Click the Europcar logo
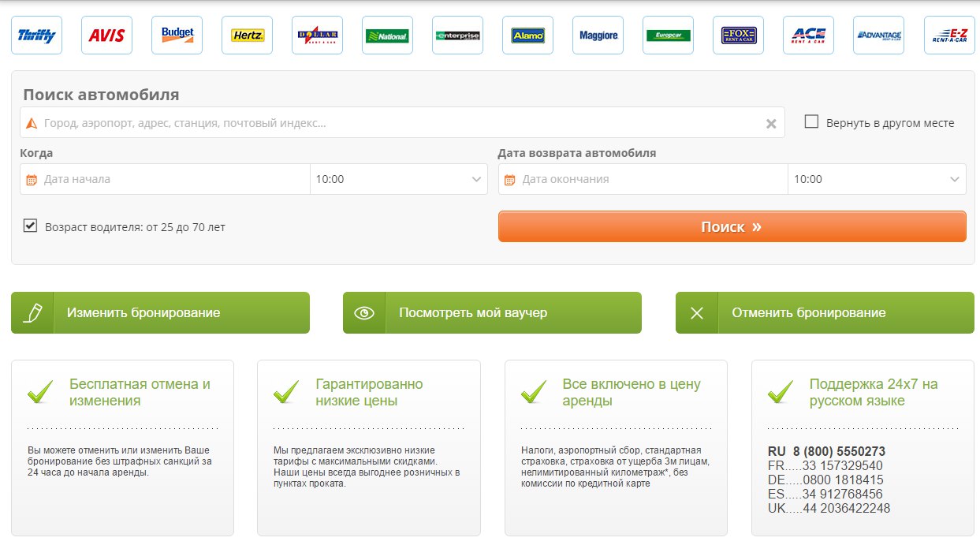The image size is (980, 560). coord(669,35)
